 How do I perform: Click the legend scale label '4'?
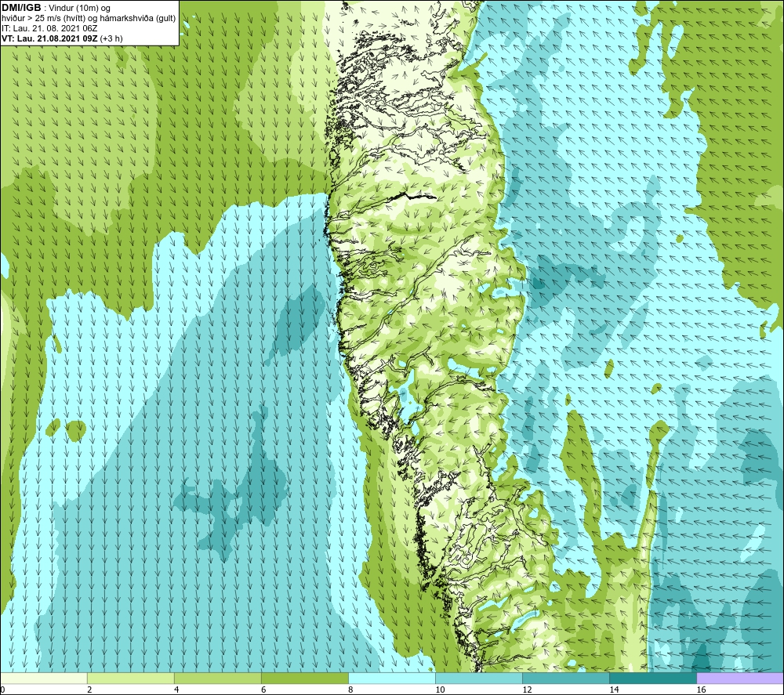point(176,690)
